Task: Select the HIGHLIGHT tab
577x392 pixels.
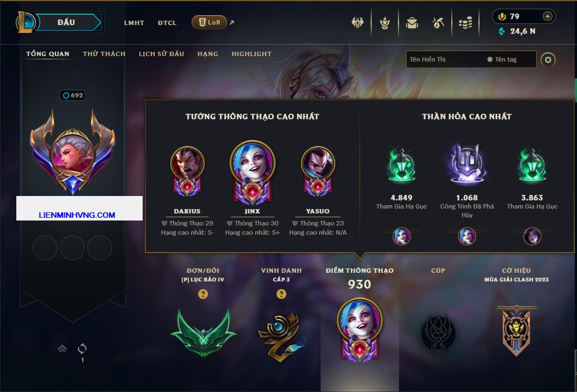Action: coord(251,54)
